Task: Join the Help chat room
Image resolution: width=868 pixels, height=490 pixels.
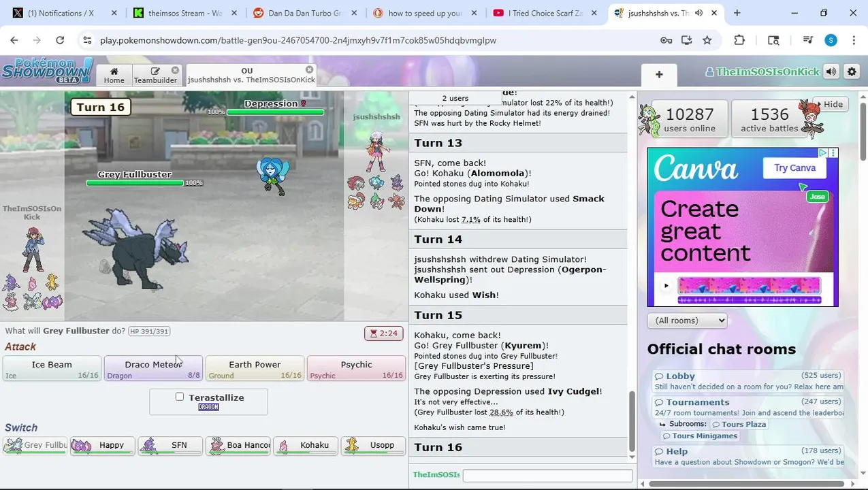Action: click(749, 456)
